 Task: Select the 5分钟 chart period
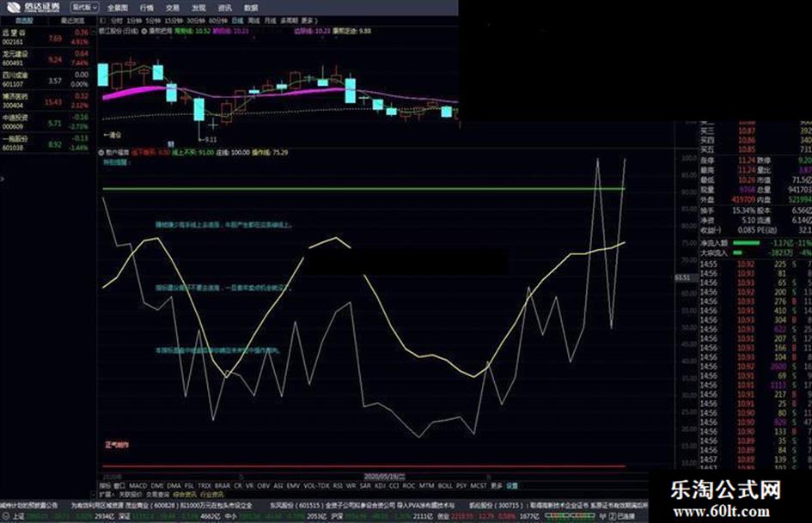153,21
